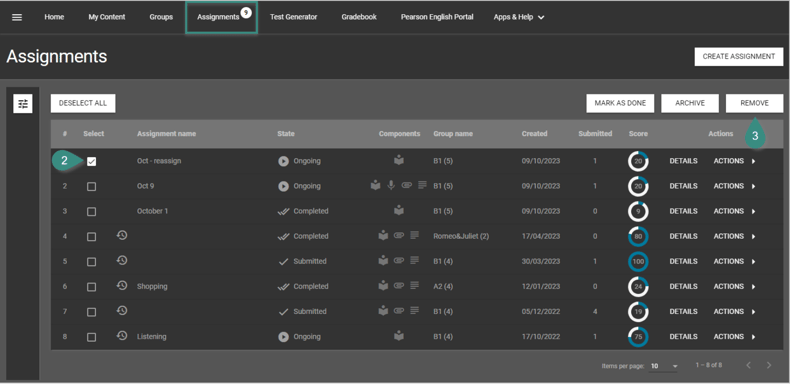Screen dimensions: 790x384
Task: Open the hamburger main menu
Action: [17, 17]
